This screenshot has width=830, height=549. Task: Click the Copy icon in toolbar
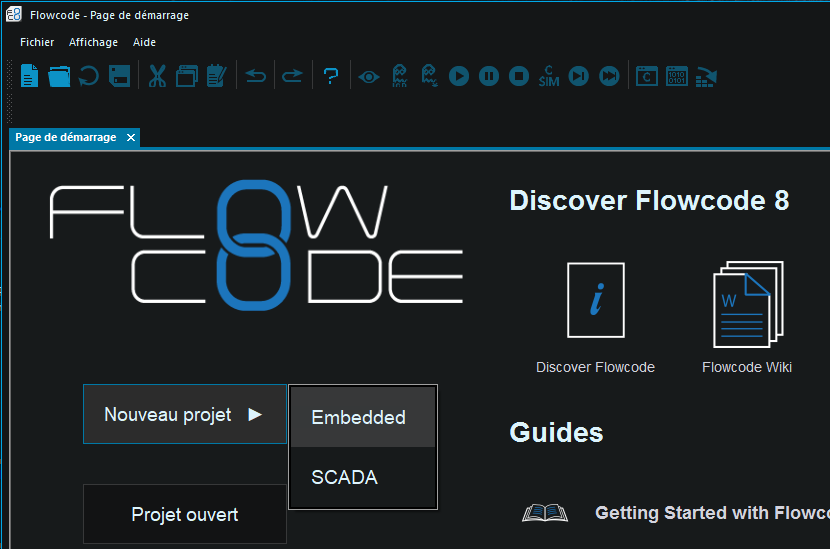pyautogui.click(x=187, y=76)
